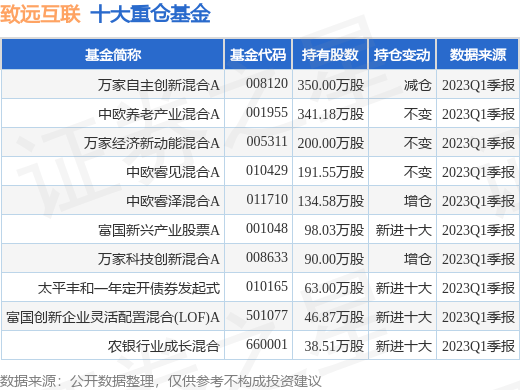The width and height of the screenshot is (520, 390).
Task: Click fund code 001955
Action: click(x=267, y=113)
